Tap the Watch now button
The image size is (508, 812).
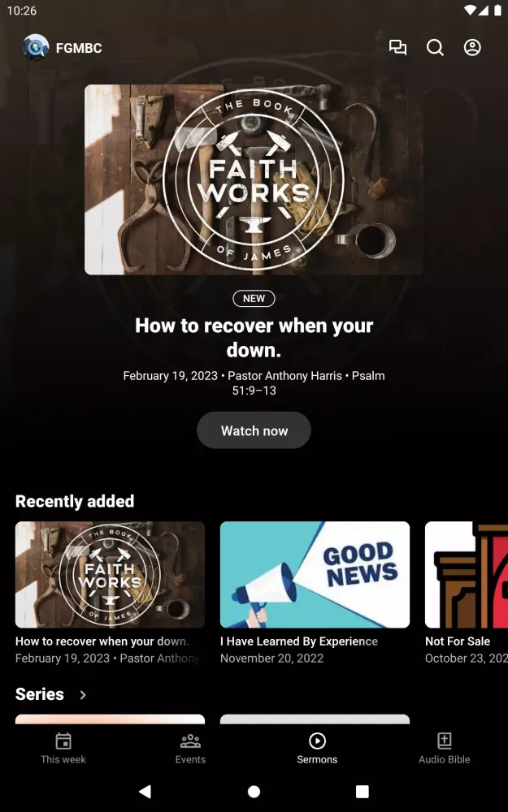click(x=254, y=430)
